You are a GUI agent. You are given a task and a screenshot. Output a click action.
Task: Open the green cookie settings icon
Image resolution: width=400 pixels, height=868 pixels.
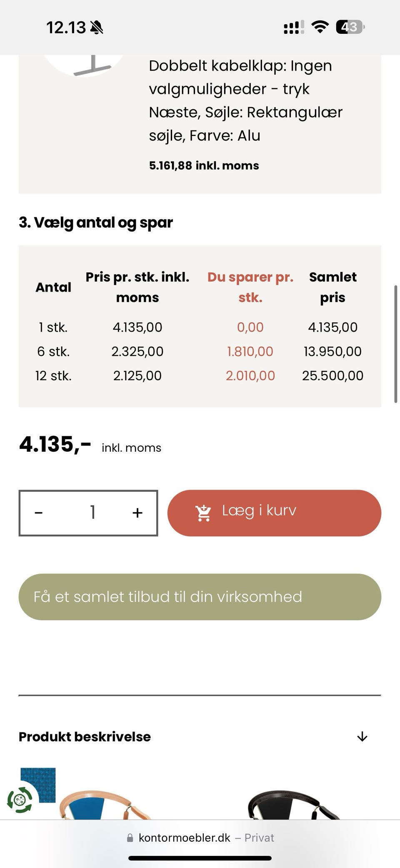click(19, 800)
